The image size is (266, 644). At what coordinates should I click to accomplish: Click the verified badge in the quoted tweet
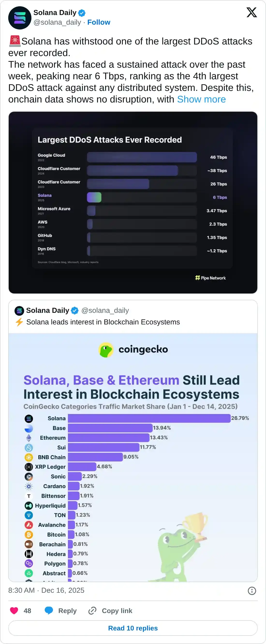click(x=74, y=310)
